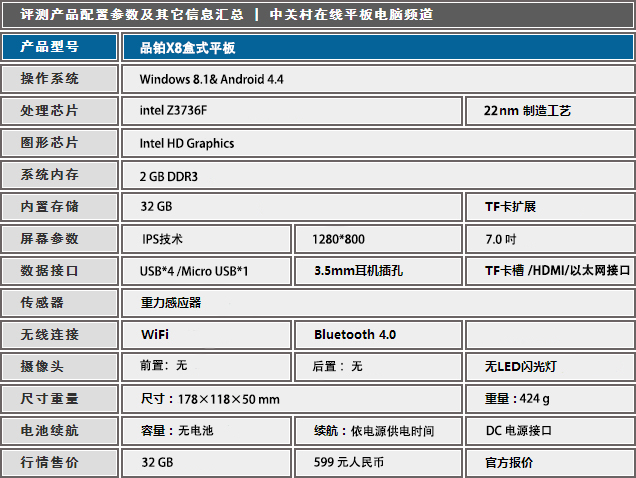636x478 pixels.
Task: Click the 599 元人民币 price cell
Action: point(378,463)
